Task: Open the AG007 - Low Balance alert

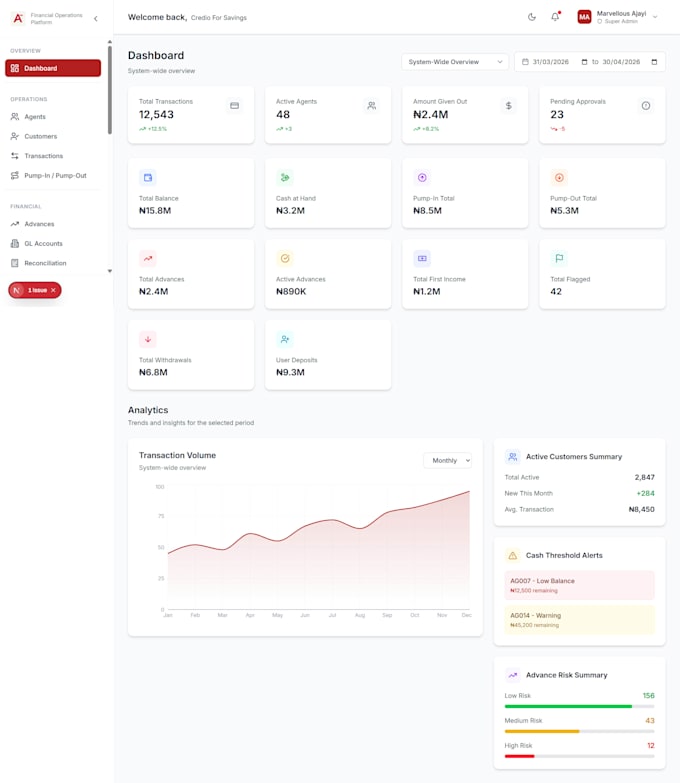Action: coord(580,585)
